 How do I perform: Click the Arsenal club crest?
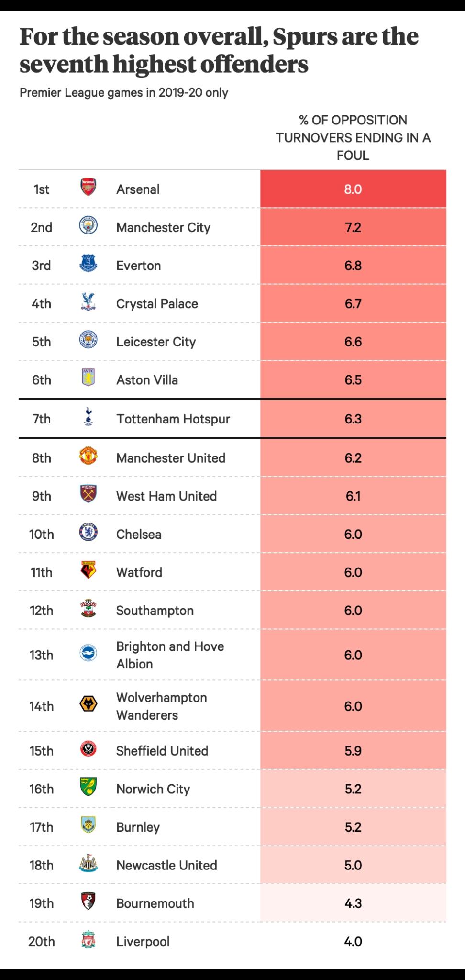pyautogui.click(x=89, y=188)
